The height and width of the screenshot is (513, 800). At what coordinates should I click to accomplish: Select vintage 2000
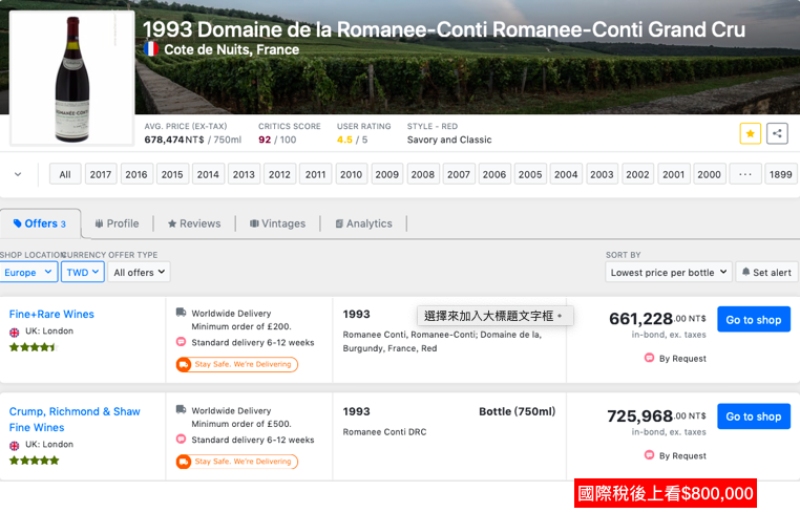pos(709,175)
